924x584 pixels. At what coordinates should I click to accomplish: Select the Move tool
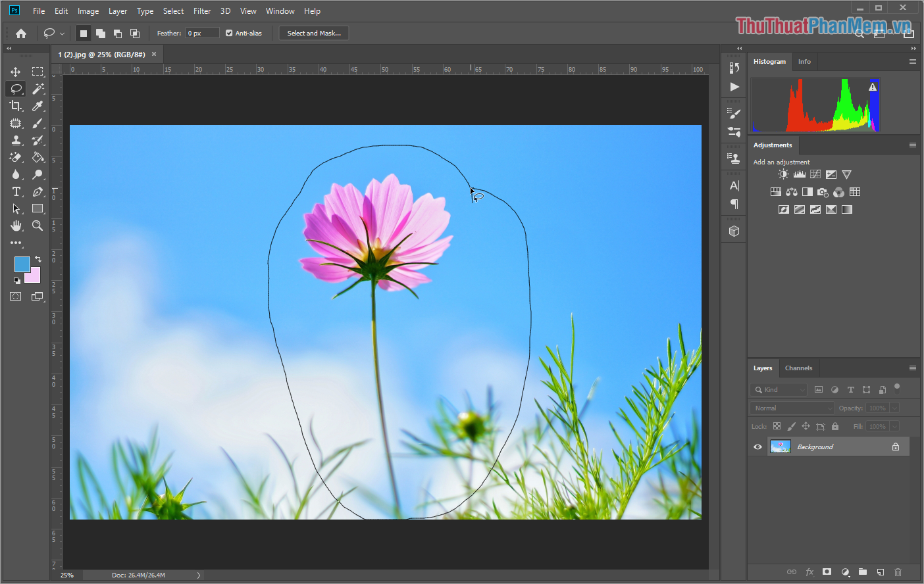click(x=16, y=71)
